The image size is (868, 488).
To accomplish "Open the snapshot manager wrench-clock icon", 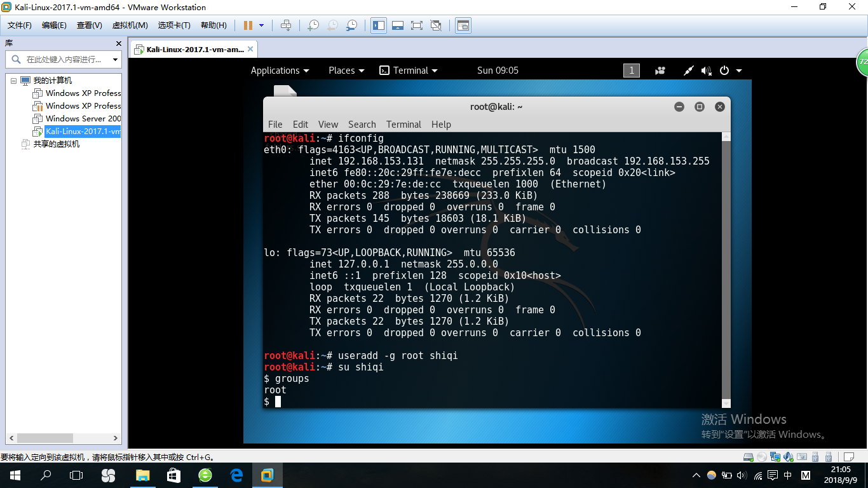I will coord(351,25).
